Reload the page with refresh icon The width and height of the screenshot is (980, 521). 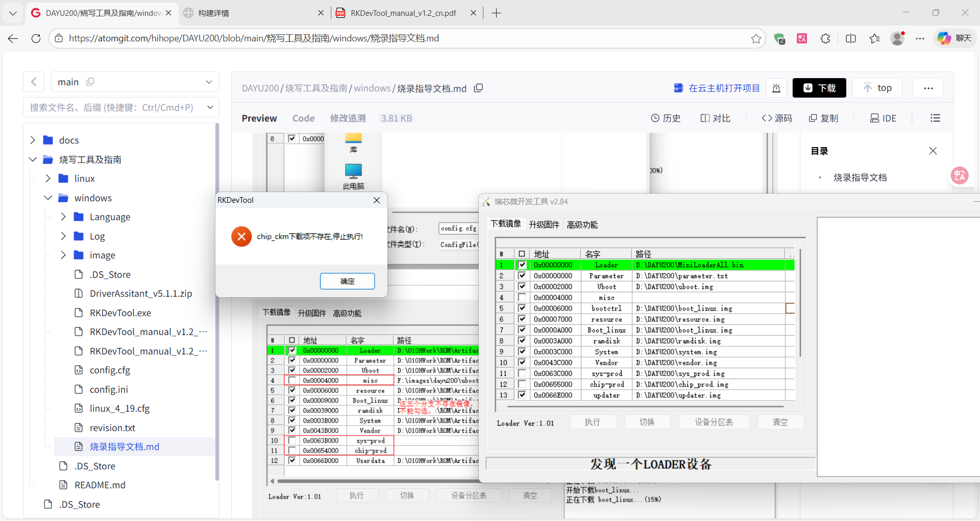(x=36, y=38)
